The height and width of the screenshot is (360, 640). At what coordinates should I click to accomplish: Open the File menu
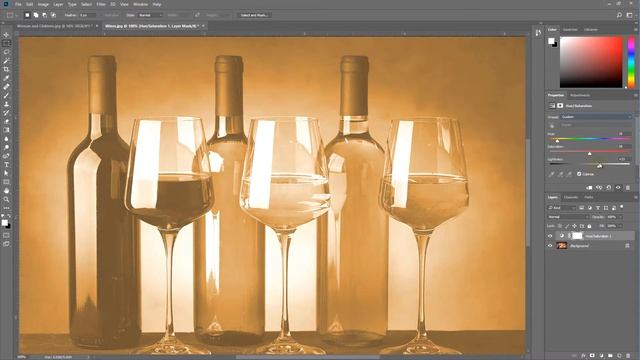pyautogui.click(x=18, y=4)
